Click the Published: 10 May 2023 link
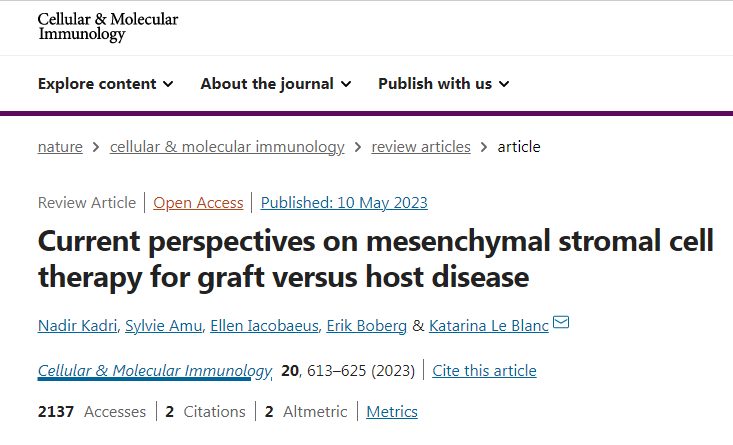 344,203
